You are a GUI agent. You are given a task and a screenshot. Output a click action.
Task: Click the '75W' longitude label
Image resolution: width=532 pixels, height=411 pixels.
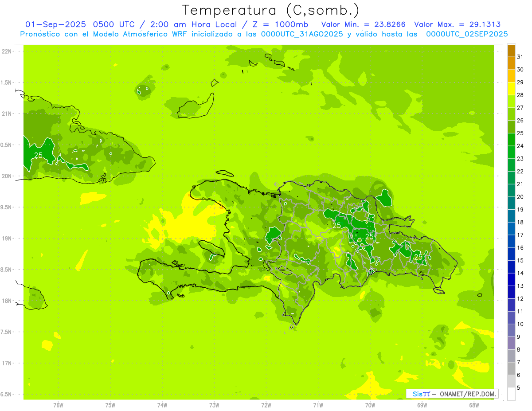[110, 405]
